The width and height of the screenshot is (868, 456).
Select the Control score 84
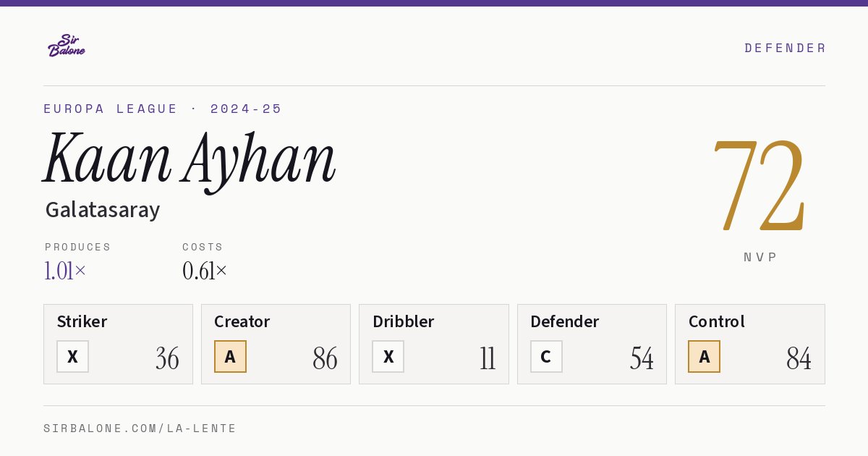[799, 359]
